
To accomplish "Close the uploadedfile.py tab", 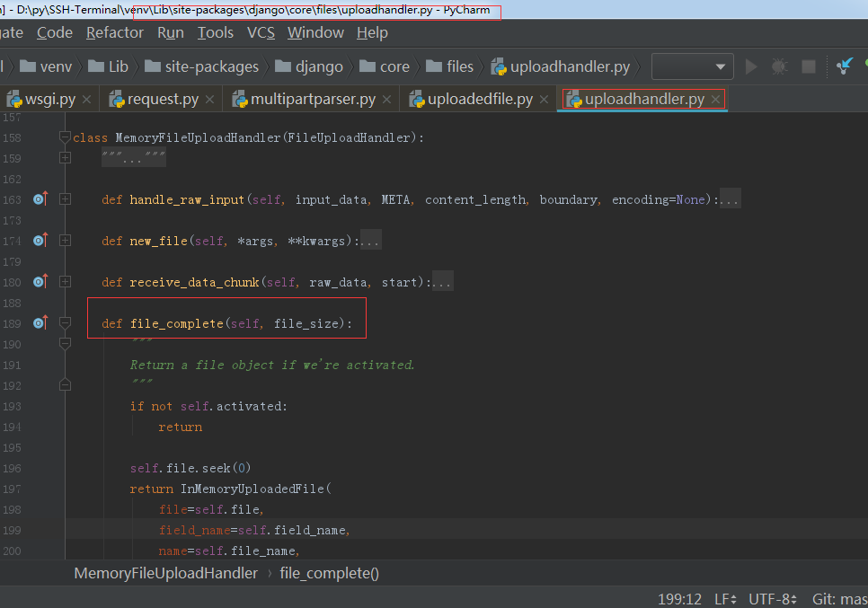I will [x=544, y=100].
